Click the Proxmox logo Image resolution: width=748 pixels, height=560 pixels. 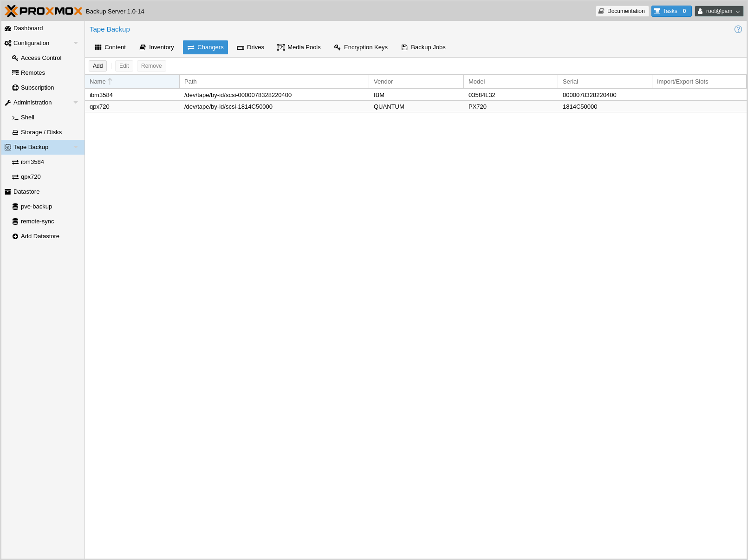(x=44, y=11)
